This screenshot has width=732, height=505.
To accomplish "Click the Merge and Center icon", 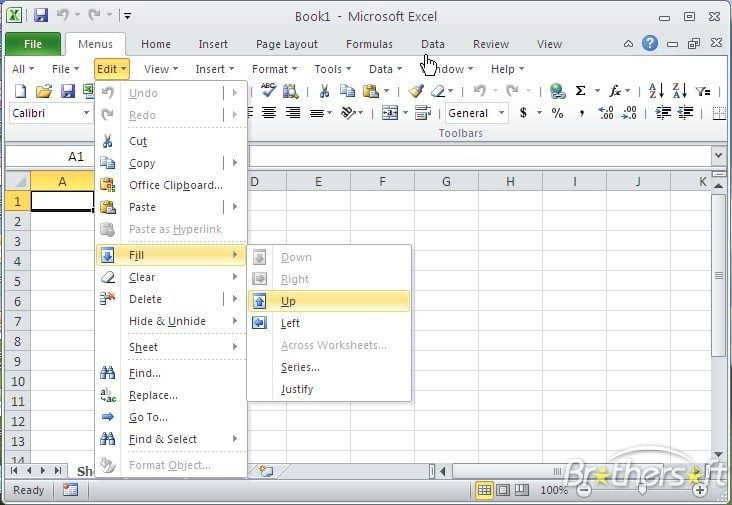I will tap(390, 113).
